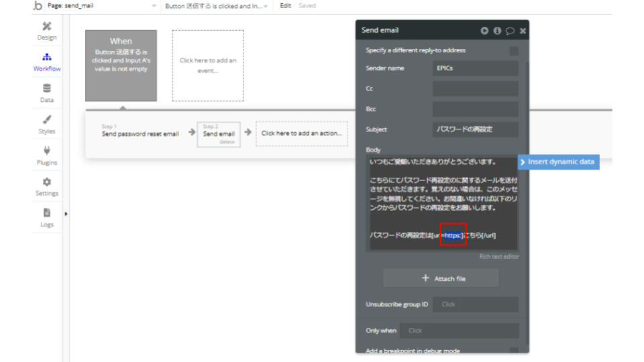Open the Data tab icon
This screenshot has height=362, width=644.
click(x=47, y=88)
